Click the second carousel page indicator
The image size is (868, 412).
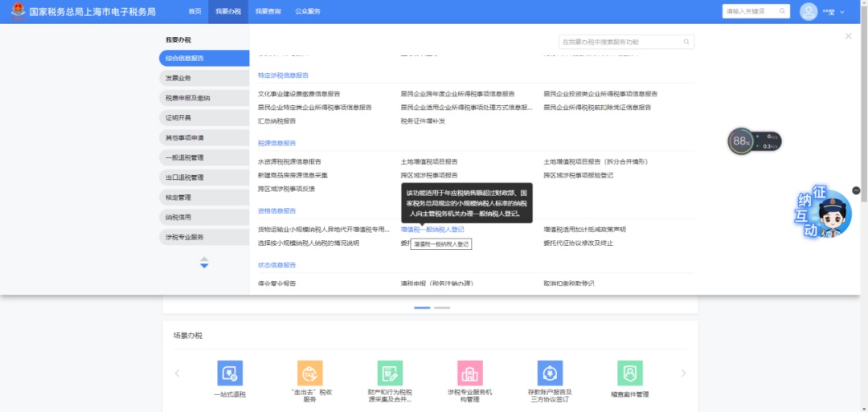click(x=442, y=308)
